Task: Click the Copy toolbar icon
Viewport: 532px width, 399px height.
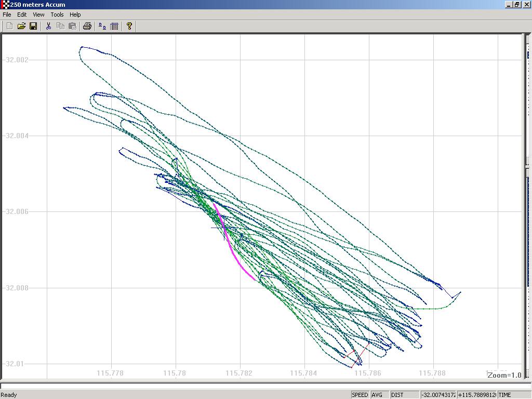Action: 60,26
